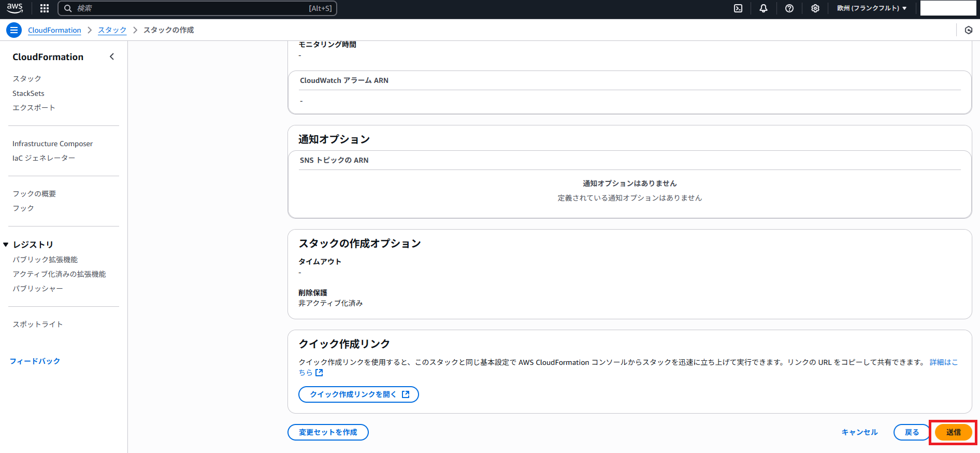Viewport: 980px width, 453px height.
Task: Select the 通知オプションはありません text
Action: (x=629, y=183)
